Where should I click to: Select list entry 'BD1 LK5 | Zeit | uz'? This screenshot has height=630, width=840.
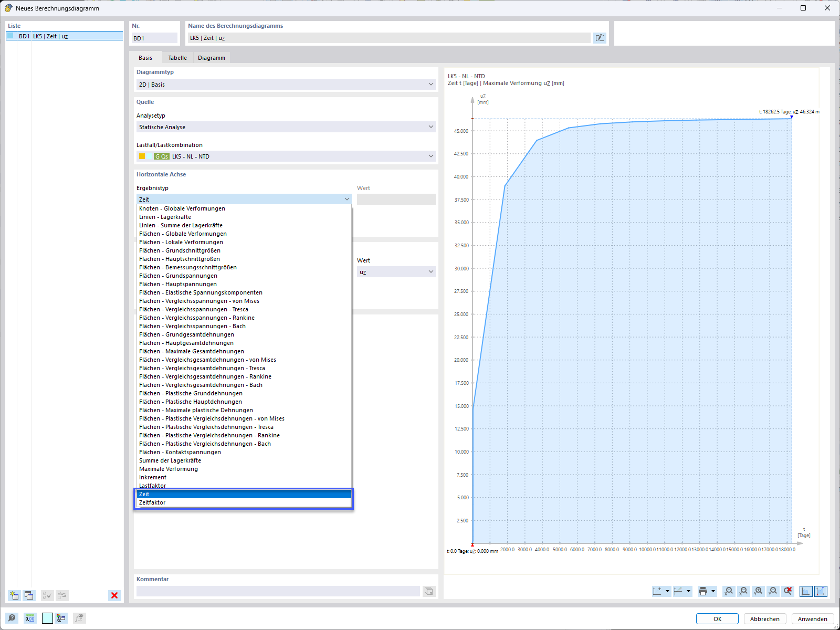pos(65,36)
